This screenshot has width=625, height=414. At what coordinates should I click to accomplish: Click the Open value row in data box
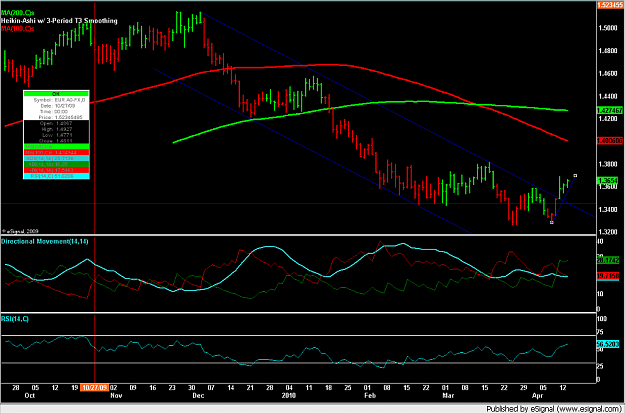[x=56, y=124]
